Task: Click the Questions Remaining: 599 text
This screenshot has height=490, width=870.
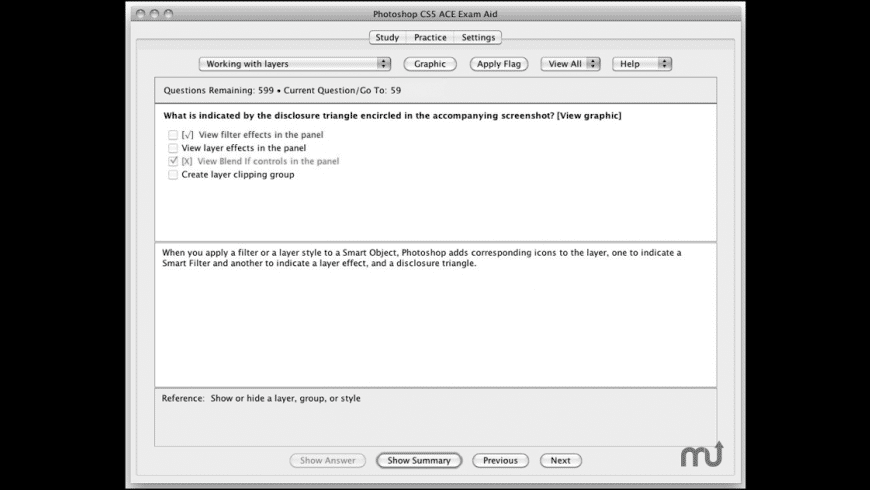Action: [x=219, y=90]
